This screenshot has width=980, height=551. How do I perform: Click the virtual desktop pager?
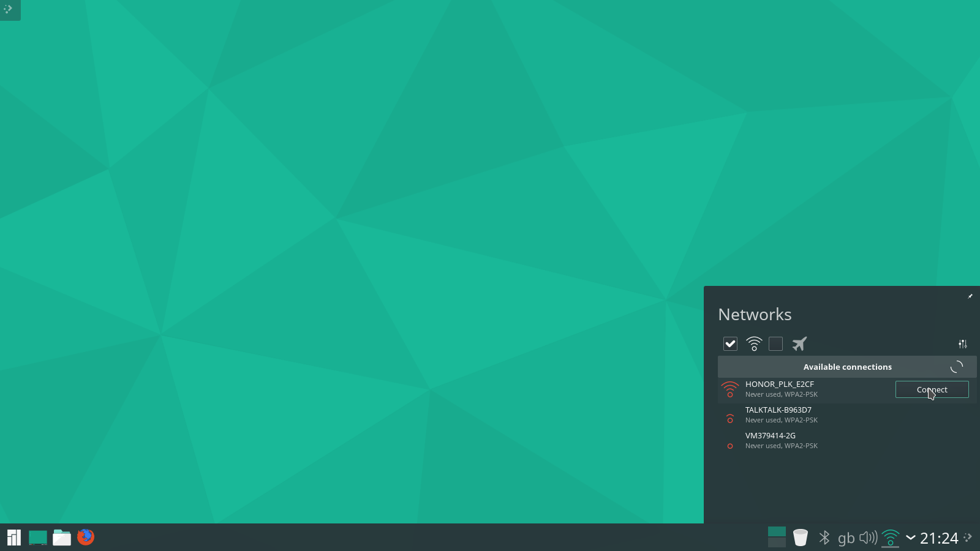776,537
